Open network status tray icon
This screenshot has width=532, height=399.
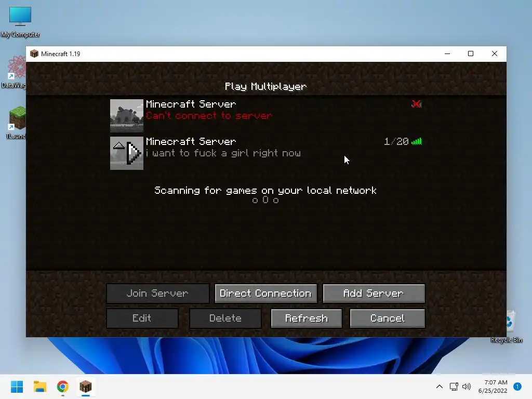[454, 387]
